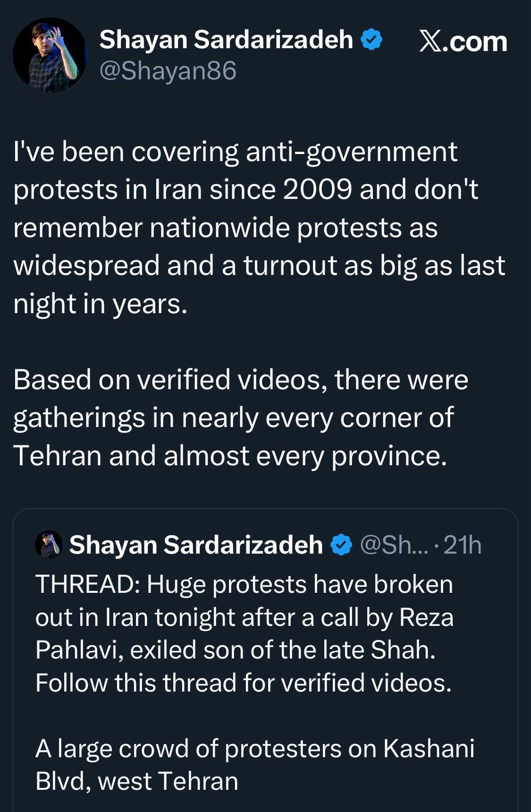Open the quoted "THREAD: Huge protests" text
The image size is (531, 812).
pyautogui.click(x=244, y=585)
